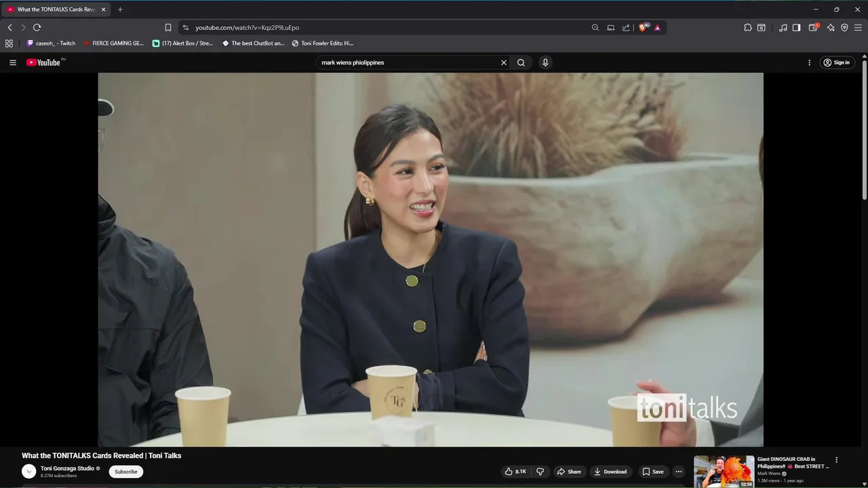Download this video
The height and width of the screenshot is (488, 868).
point(610,472)
